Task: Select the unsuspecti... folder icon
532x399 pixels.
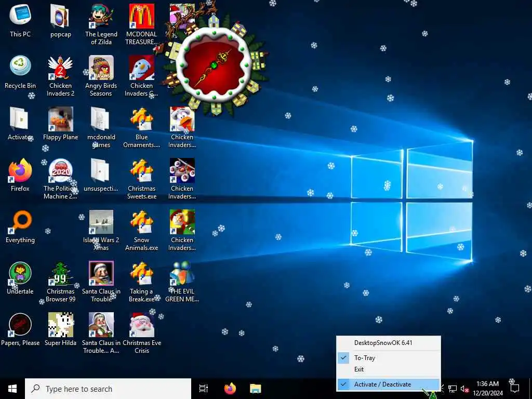Action: click(101, 175)
